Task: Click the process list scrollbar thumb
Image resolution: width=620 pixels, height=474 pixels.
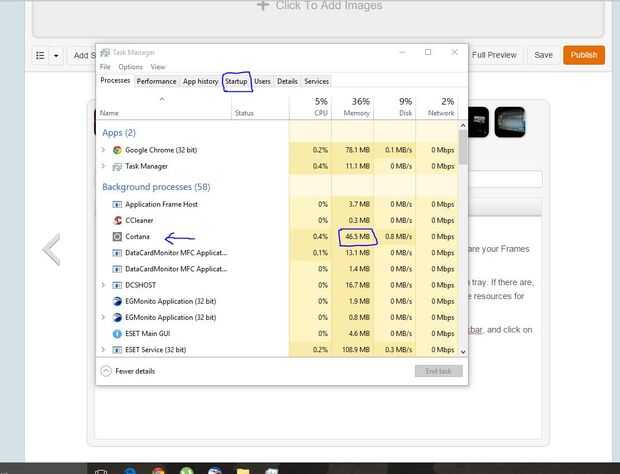Action: pos(463,147)
